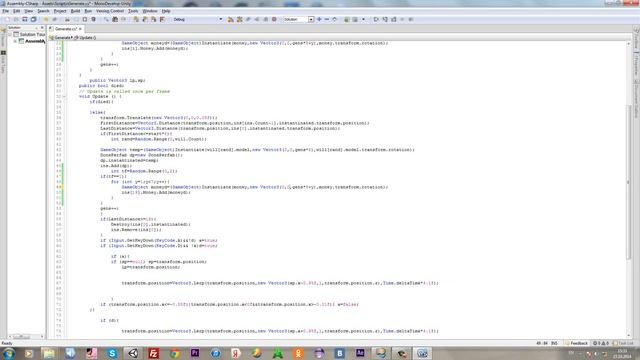The height and width of the screenshot is (360, 640).
Task: Open Skype from the taskbar
Action: pyautogui.click(x=112, y=353)
